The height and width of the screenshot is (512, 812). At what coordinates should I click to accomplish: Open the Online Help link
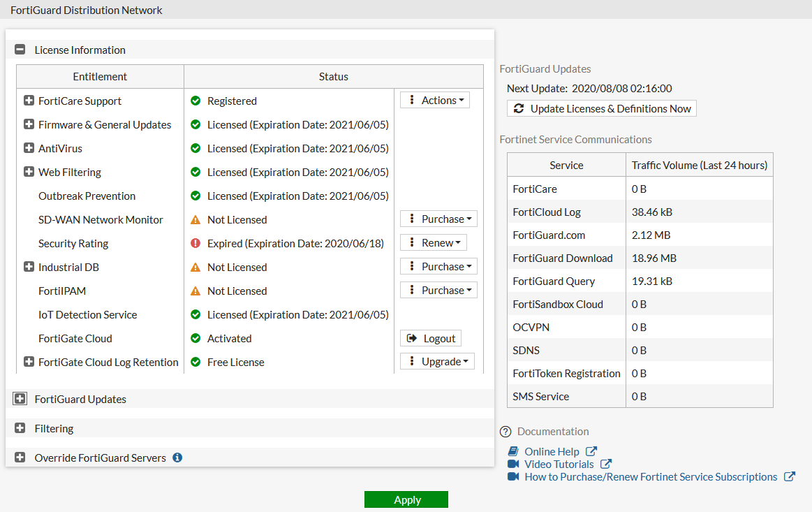click(552, 451)
